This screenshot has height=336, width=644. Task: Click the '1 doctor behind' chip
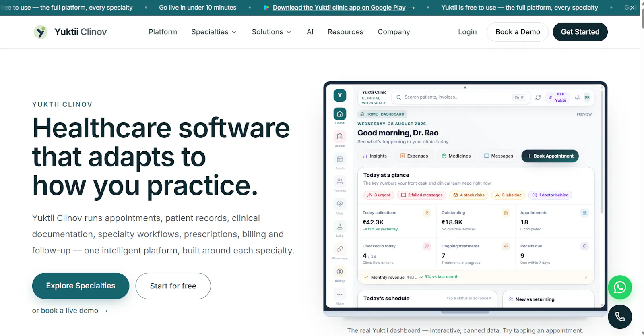[550, 195]
